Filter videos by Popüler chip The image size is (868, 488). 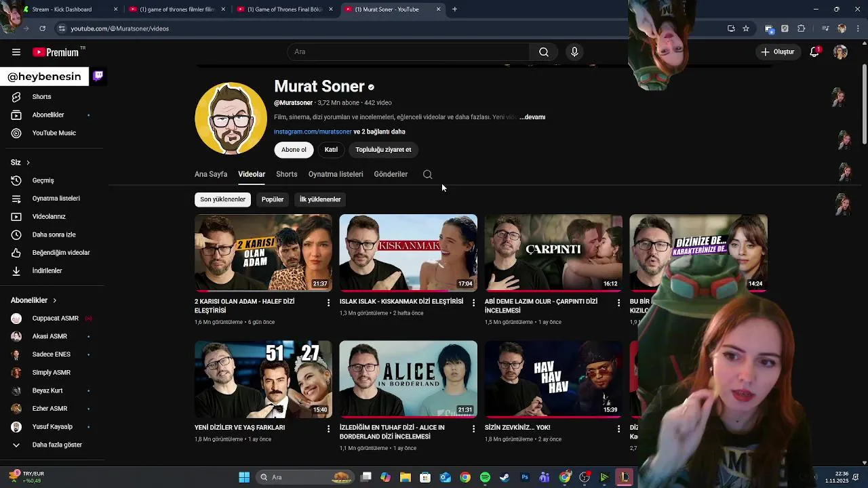pyautogui.click(x=273, y=199)
